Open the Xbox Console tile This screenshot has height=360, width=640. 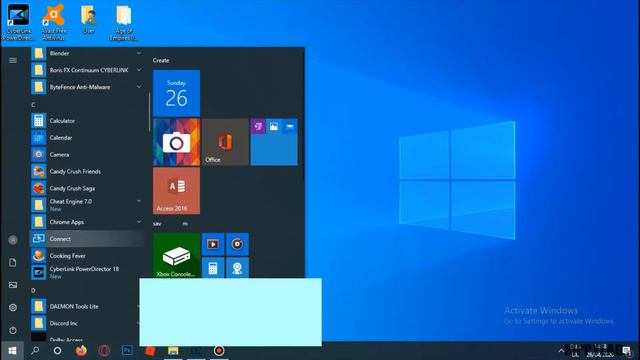(x=176, y=256)
